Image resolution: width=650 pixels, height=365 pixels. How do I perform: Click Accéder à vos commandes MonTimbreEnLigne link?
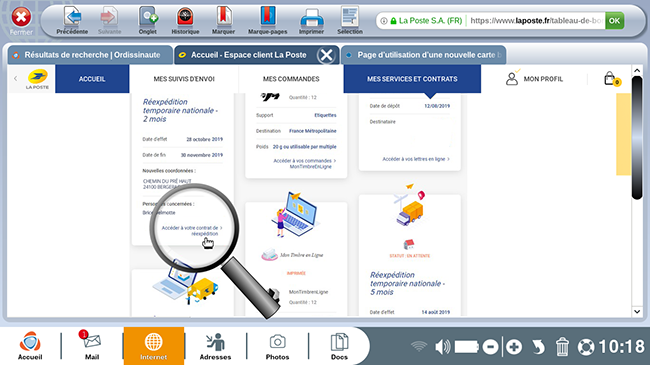click(x=305, y=163)
